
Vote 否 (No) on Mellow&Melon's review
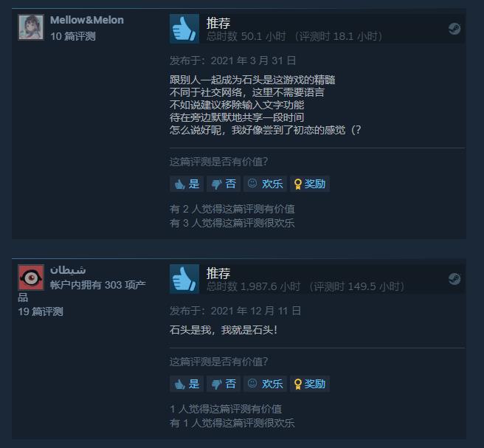[x=224, y=184]
